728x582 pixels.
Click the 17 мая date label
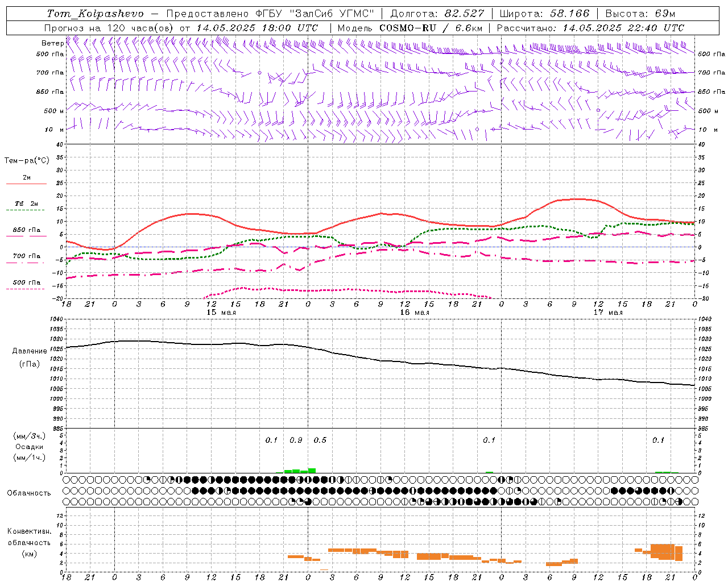point(608,313)
